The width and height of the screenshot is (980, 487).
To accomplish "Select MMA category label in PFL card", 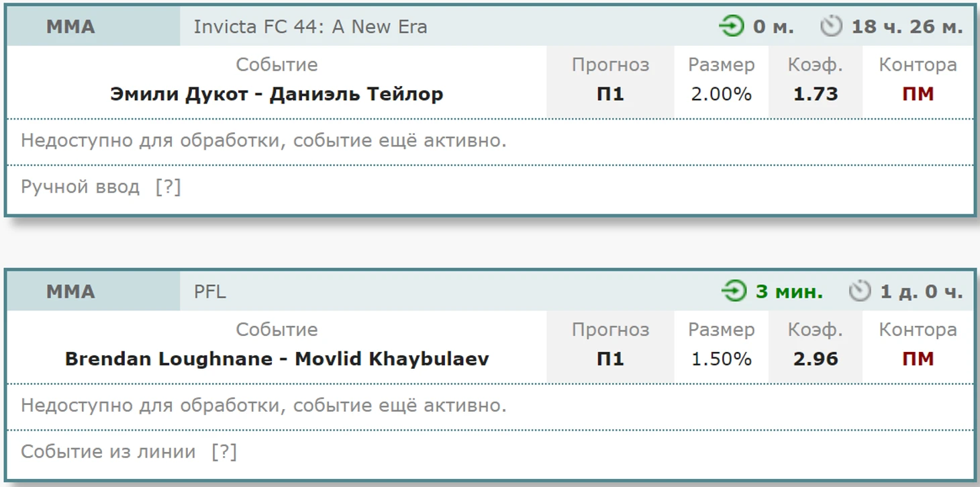I will click(70, 292).
